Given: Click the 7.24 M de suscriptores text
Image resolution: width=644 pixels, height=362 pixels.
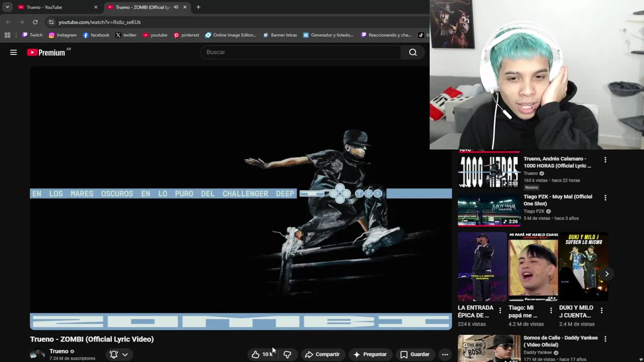Looking at the screenshot, I should click(x=72, y=358).
